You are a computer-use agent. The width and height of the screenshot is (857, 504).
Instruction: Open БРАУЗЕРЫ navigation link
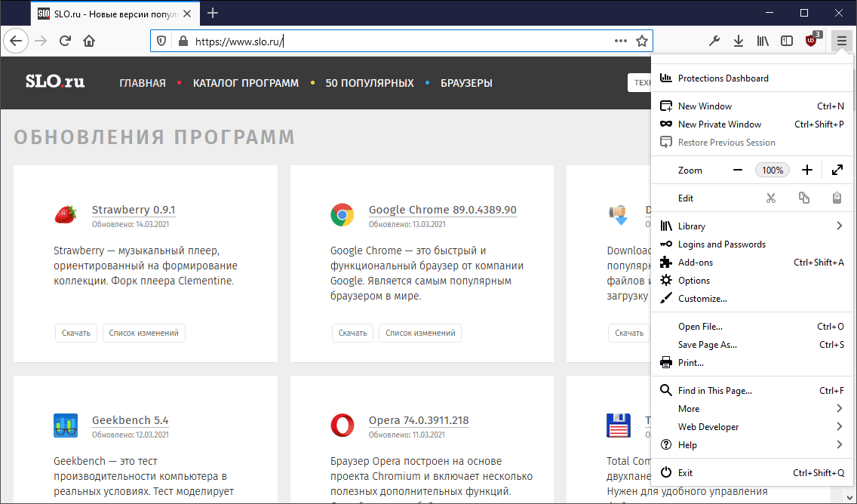point(466,83)
